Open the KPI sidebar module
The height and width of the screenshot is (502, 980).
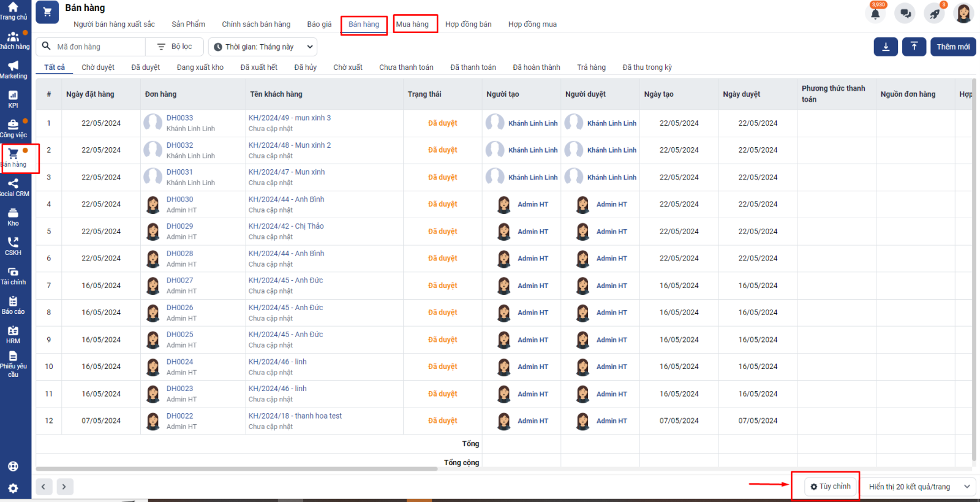coord(13,99)
